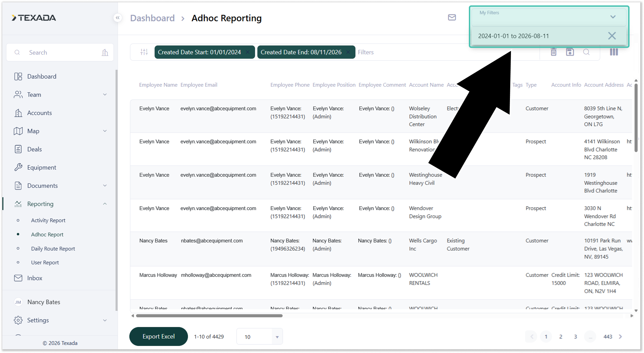Click the Inbox envelope icon in sidebar

18,278
